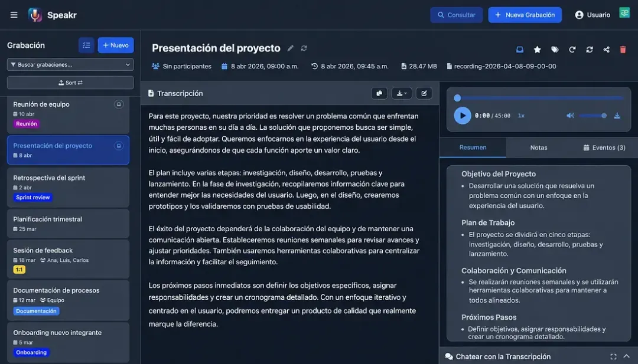This screenshot has height=364, width=638.
Task: Mute audio with speaker icon
Action: 570,116
